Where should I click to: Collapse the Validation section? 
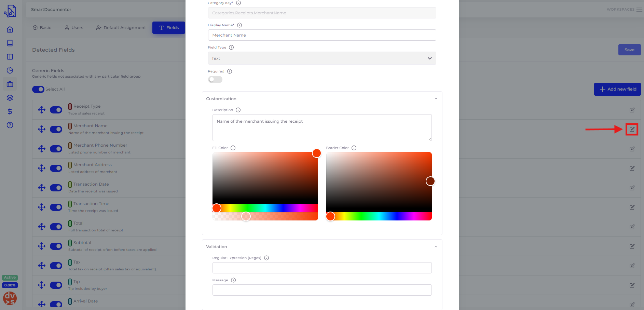(436, 247)
